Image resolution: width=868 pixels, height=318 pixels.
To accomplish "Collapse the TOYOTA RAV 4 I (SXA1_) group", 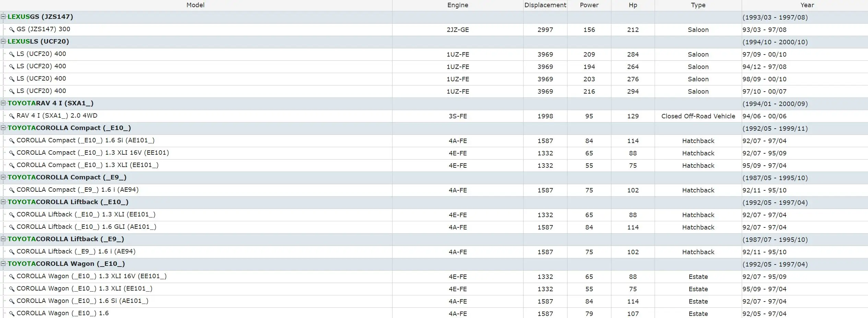I will click(x=3, y=103).
